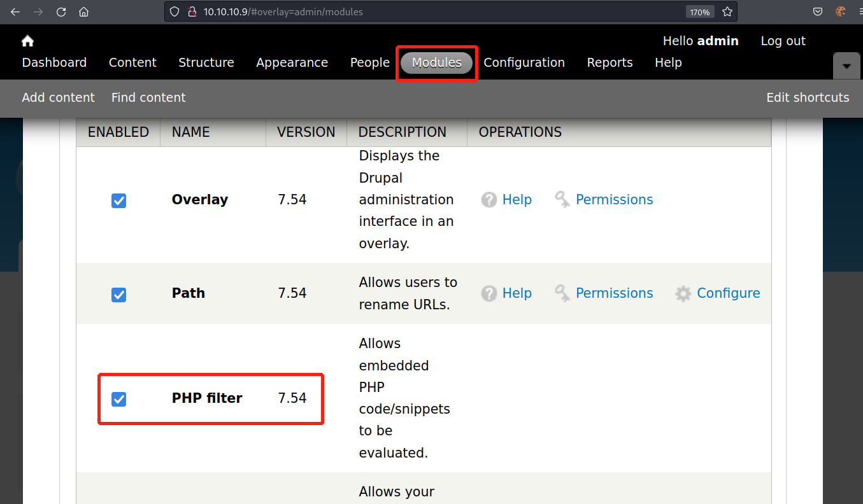Adjust the 170% zoom level indicator
Screen dimensions: 863x504
(x=699, y=12)
